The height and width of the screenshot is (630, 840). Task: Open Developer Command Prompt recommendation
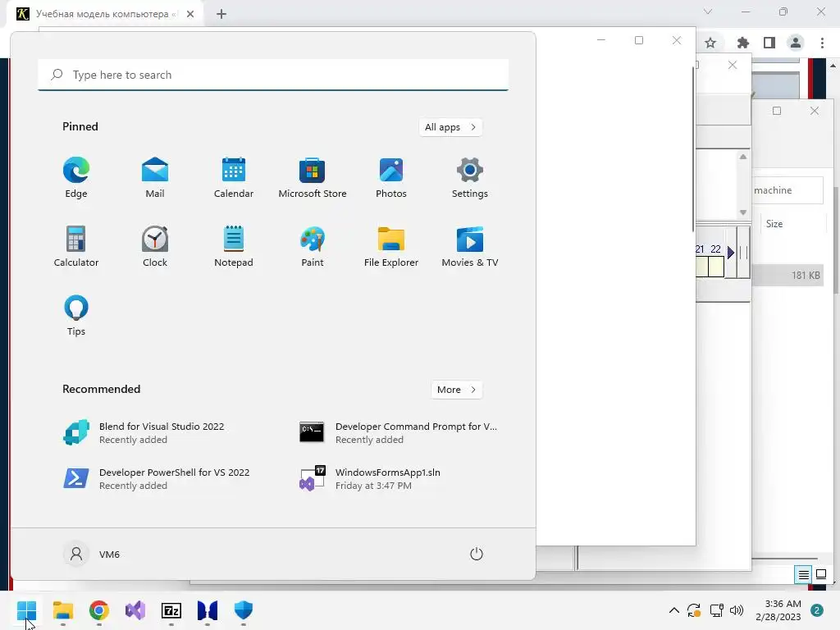(399, 433)
